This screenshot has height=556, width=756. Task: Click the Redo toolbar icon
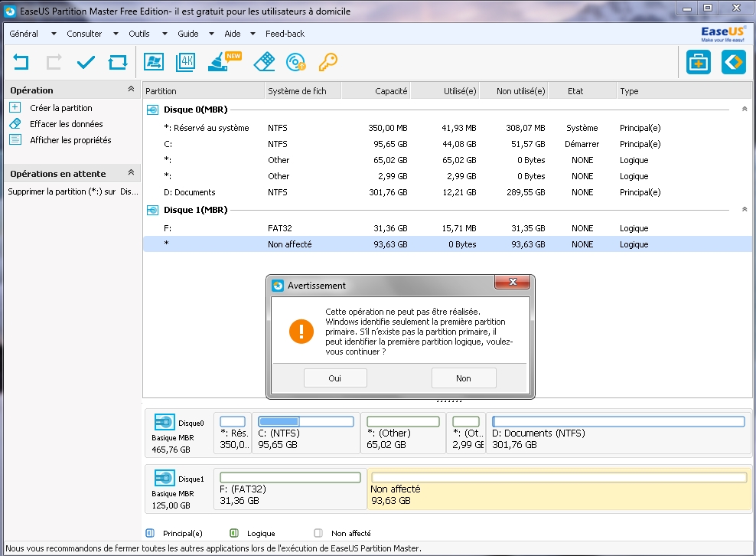pyautogui.click(x=54, y=62)
